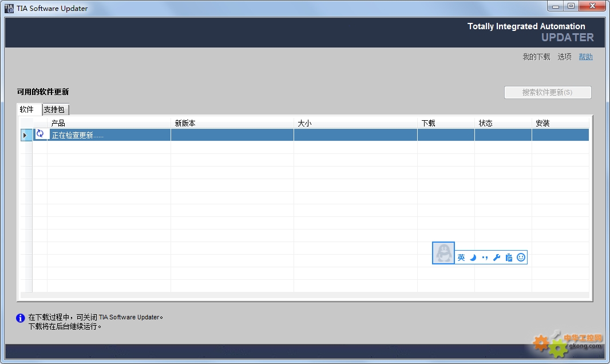Select the 产品 column header

point(109,123)
